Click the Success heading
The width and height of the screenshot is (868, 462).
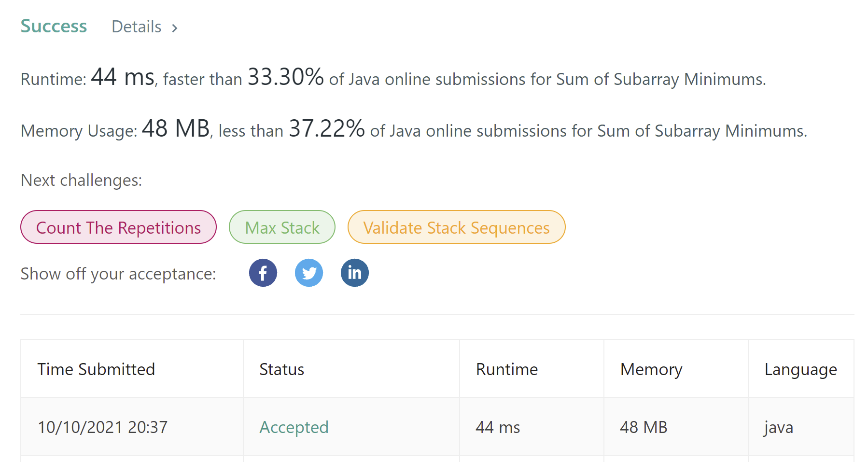54,26
